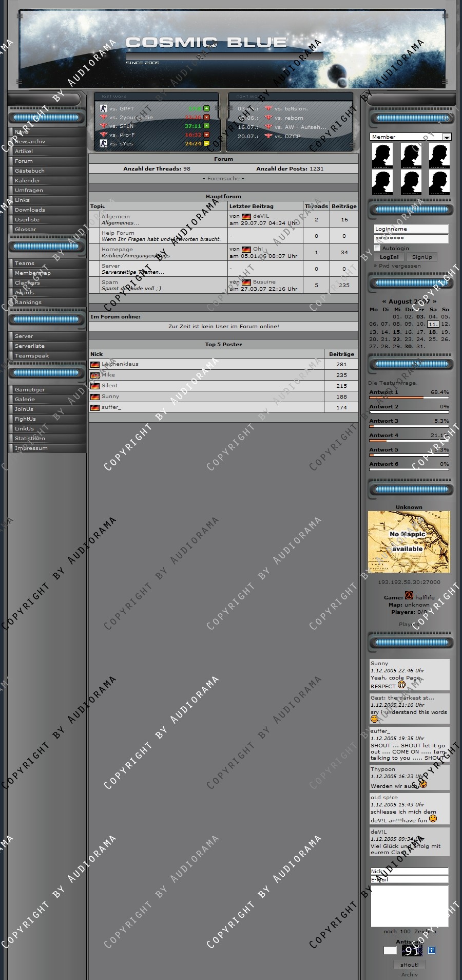This screenshot has width=462, height=980.
Task: Click the first member avatar thumbnail
Action: [382, 156]
